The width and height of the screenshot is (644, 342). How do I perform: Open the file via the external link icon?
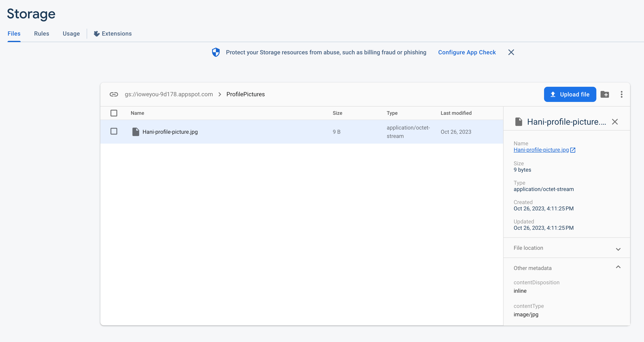573,150
